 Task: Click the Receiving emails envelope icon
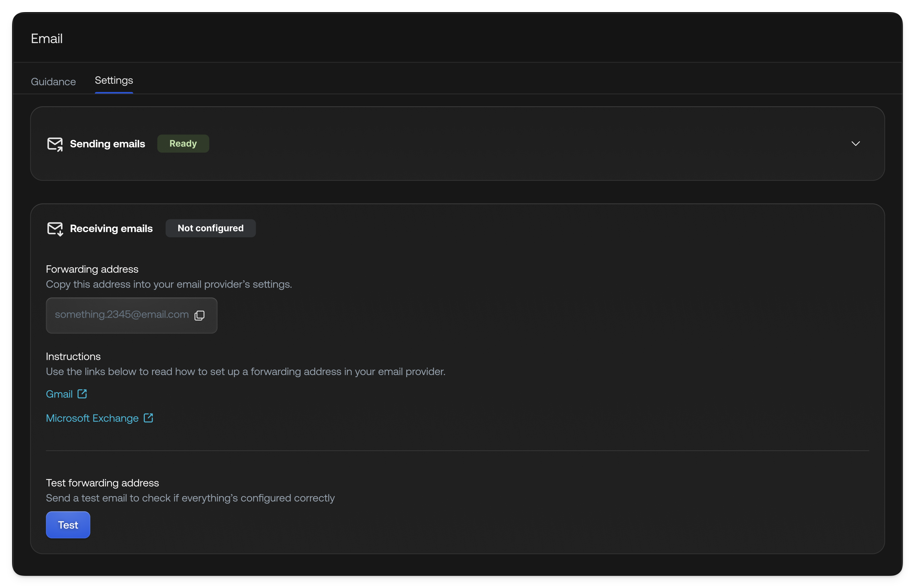tap(55, 229)
